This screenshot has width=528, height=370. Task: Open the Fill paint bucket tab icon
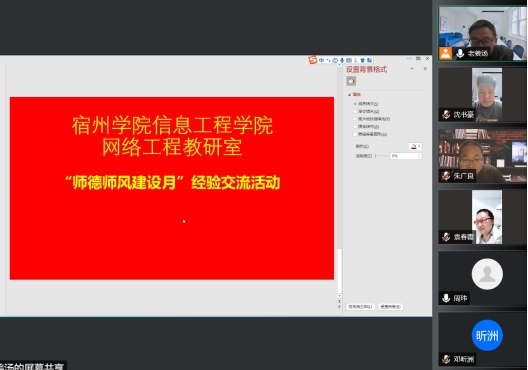[351, 81]
